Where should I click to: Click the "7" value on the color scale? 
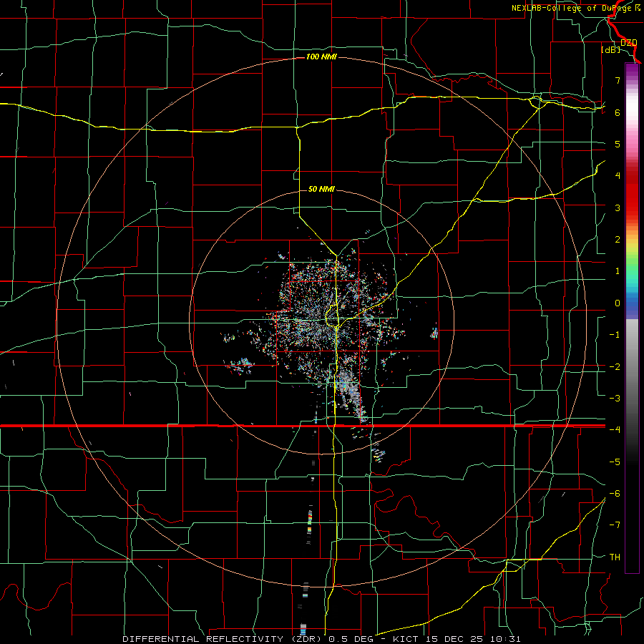pyautogui.click(x=618, y=80)
